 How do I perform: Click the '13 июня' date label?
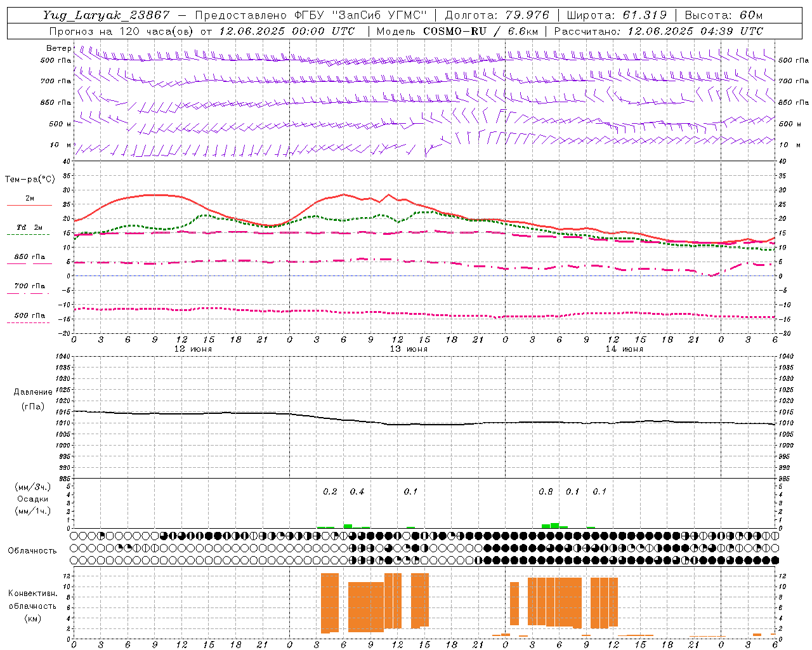[x=409, y=349]
